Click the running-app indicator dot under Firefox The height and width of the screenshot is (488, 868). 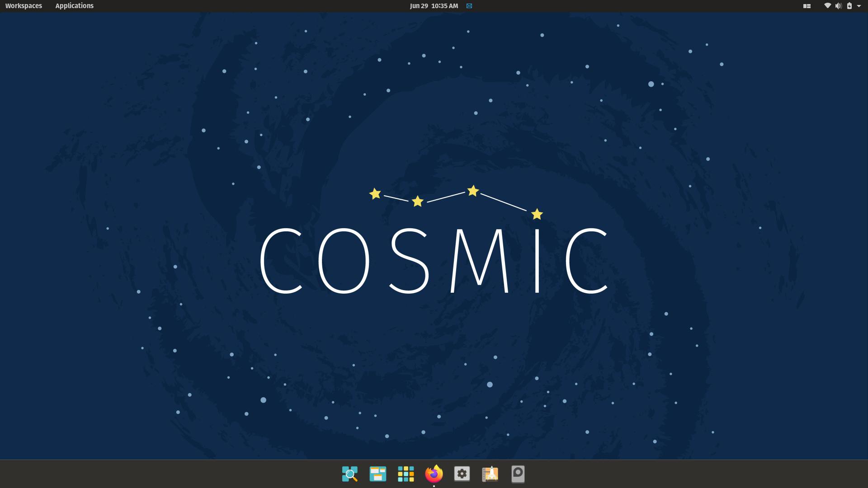(434, 486)
